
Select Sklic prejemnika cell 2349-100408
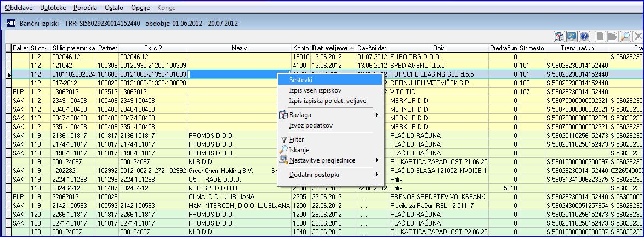(73, 101)
